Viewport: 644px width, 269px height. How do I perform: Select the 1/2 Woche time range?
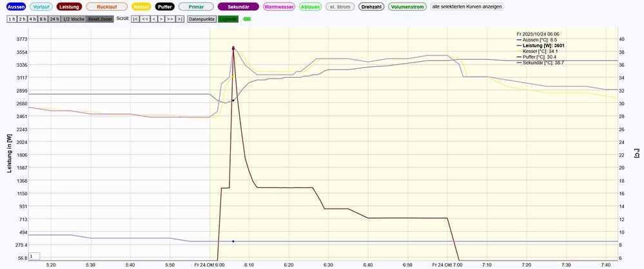[x=73, y=19]
